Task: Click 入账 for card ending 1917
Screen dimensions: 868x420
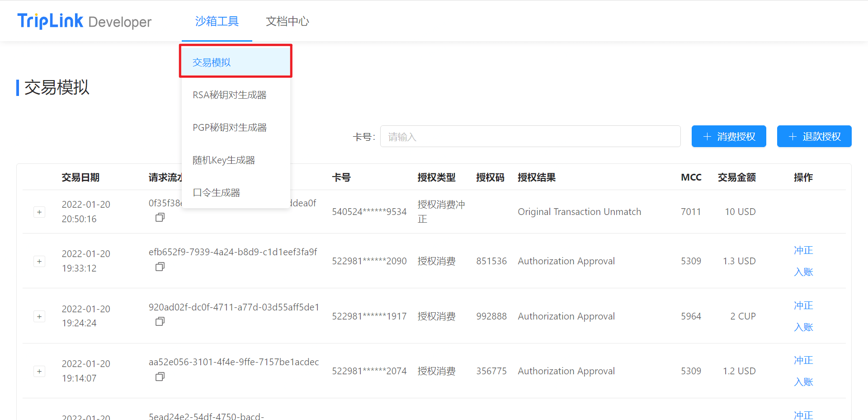Action: click(803, 327)
